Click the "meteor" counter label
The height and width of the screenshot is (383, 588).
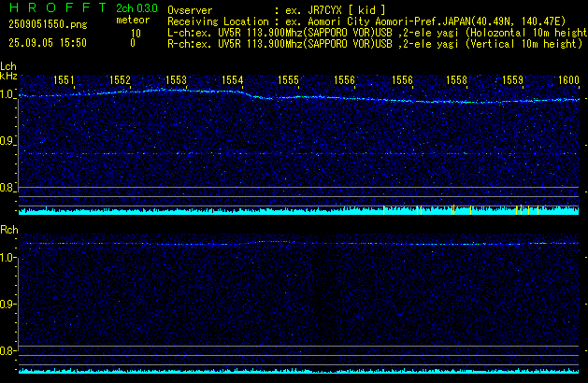point(133,20)
